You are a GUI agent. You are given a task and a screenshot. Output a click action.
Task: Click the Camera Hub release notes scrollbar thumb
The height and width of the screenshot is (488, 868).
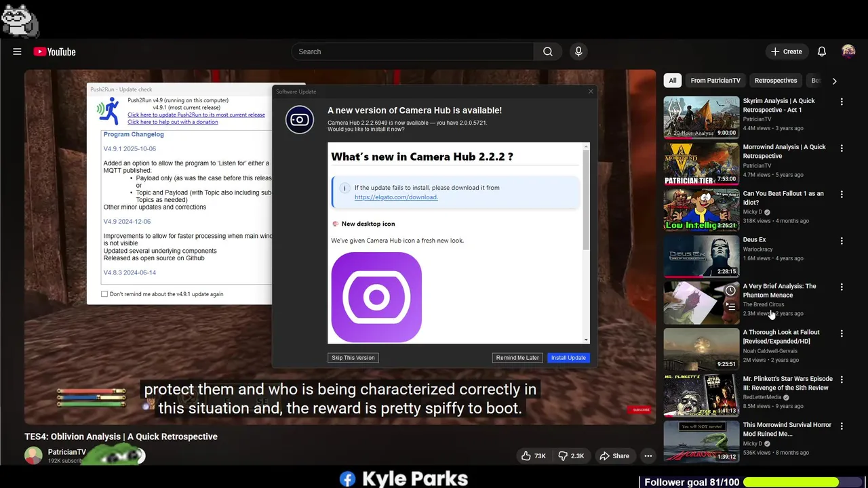pyautogui.click(x=587, y=200)
